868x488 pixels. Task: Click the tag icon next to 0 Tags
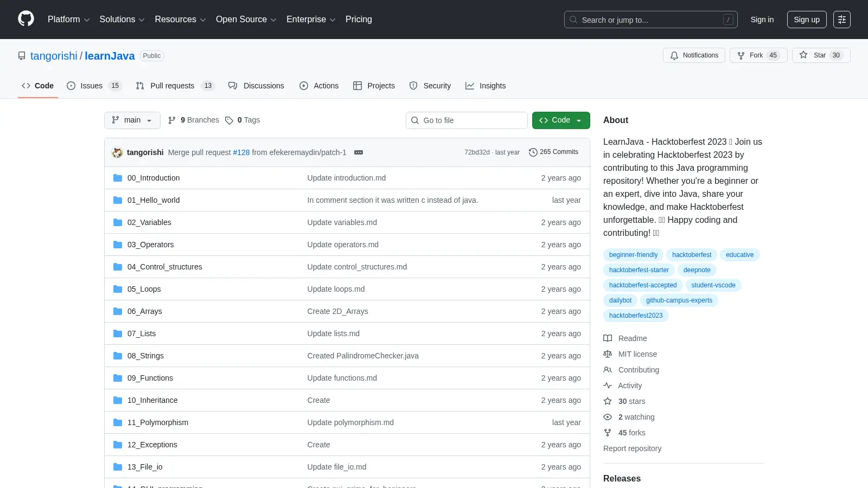coord(229,120)
